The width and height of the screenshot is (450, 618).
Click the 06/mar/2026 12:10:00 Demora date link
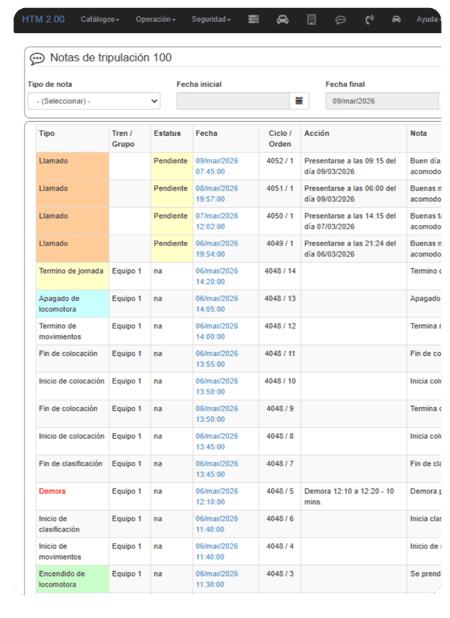pos(217,497)
